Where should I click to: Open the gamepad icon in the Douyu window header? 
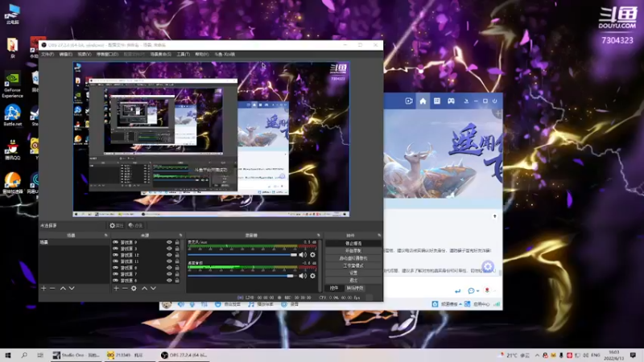(451, 101)
